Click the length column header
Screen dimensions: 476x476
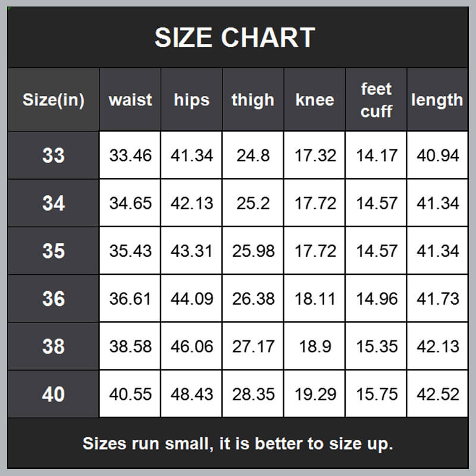tap(437, 100)
